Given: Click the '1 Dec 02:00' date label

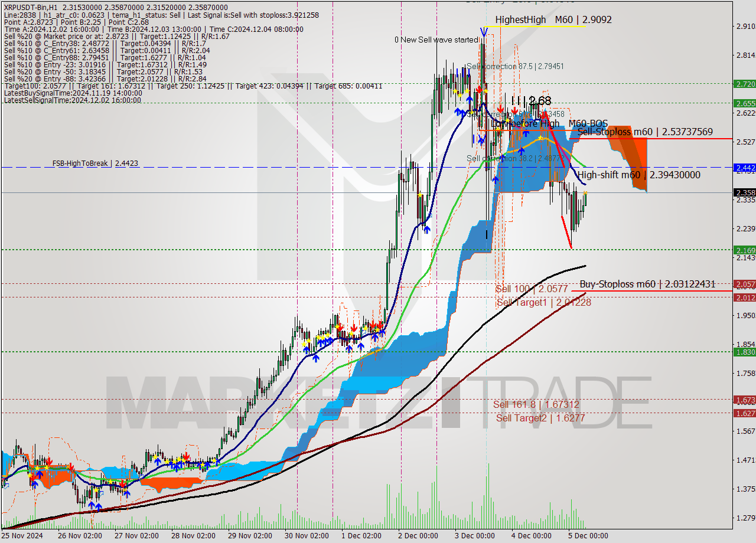Looking at the screenshot, I should point(361,536).
